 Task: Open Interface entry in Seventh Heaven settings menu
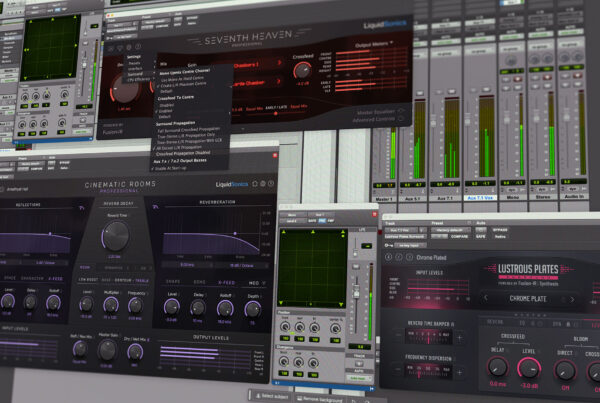pos(135,69)
